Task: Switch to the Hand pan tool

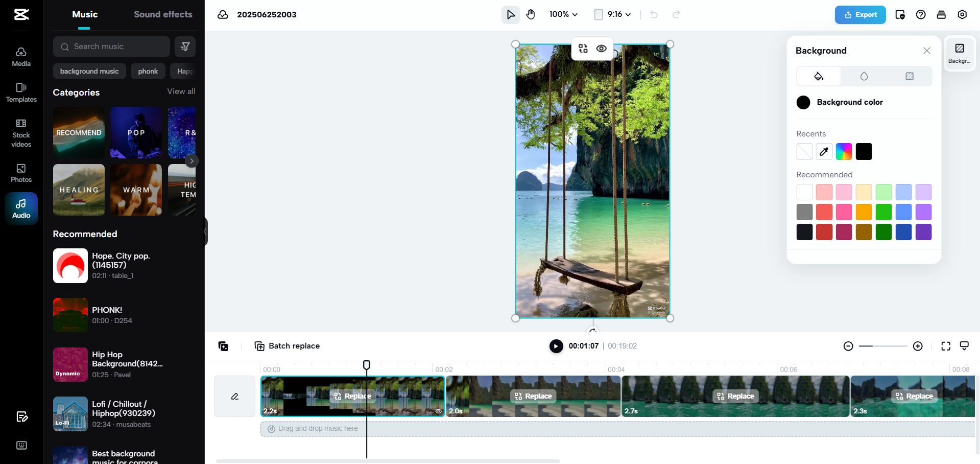Action: [x=531, y=14]
